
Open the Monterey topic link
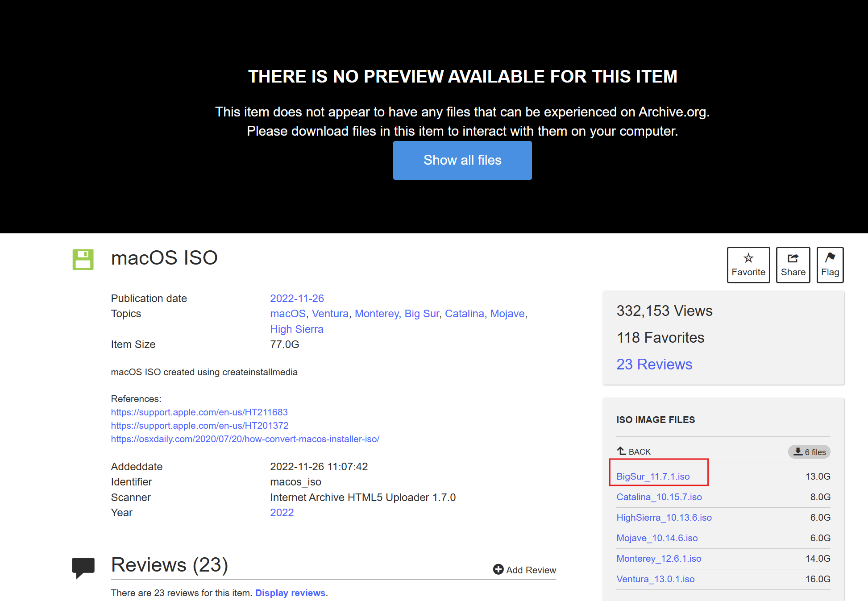click(377, 314)
